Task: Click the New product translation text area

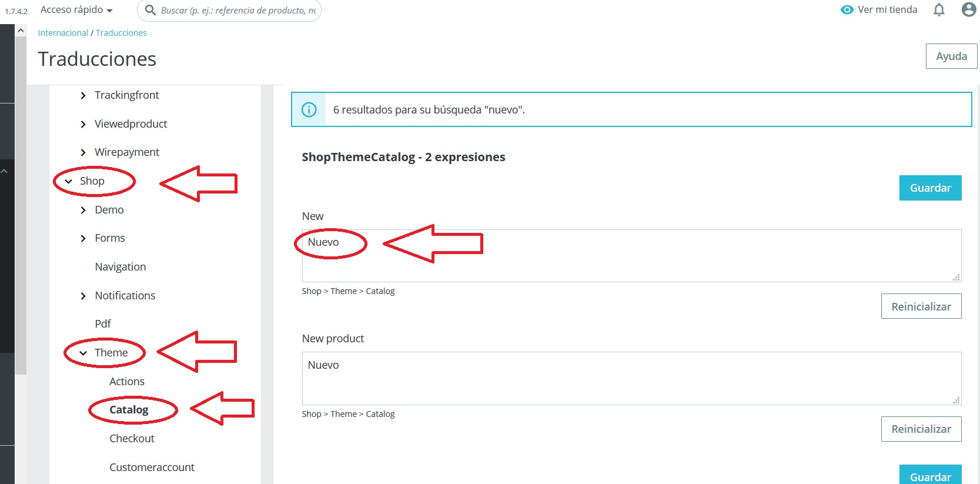Action: pyautogui.click(x=631, y=378)
